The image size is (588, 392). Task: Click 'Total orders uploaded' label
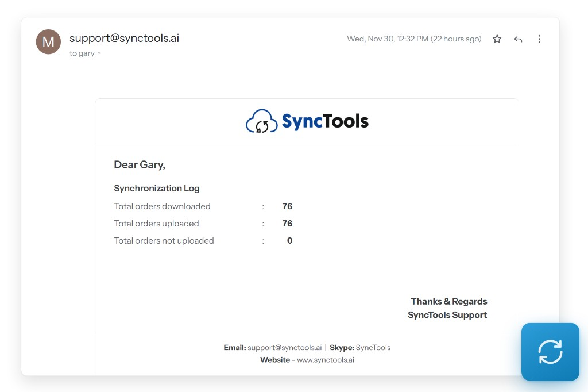[x=156, y=224]
